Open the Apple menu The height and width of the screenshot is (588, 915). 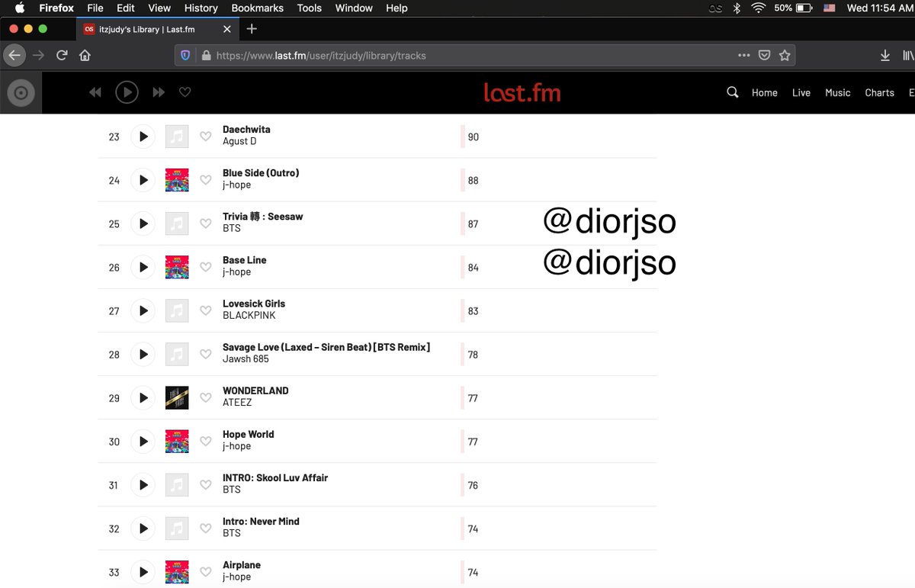[x=20, y=8]
